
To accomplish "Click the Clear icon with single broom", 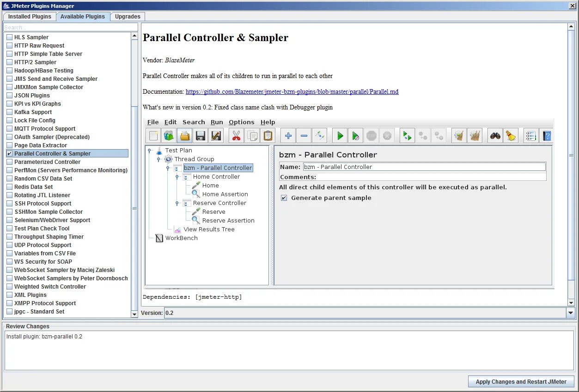I will click(x=459, y=136).
